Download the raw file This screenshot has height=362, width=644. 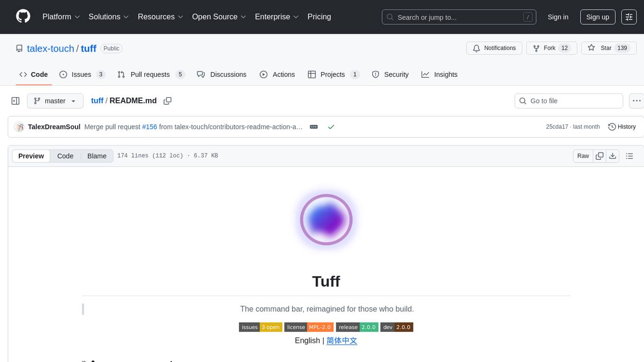coord(613,156)
